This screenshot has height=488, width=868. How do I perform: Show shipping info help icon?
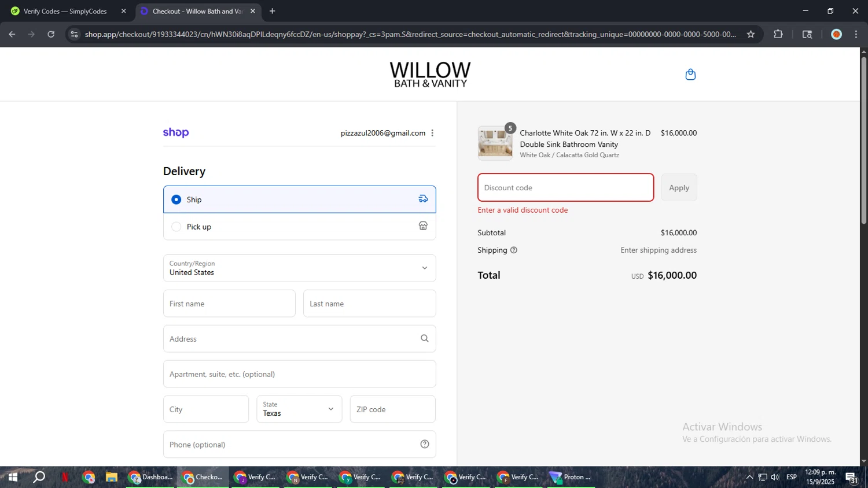click(514, 250)
